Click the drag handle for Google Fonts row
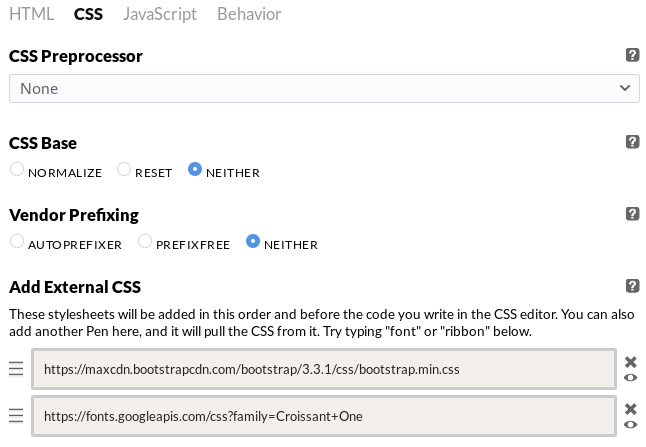This screenshot has width=646, height=447. point(16,415)
